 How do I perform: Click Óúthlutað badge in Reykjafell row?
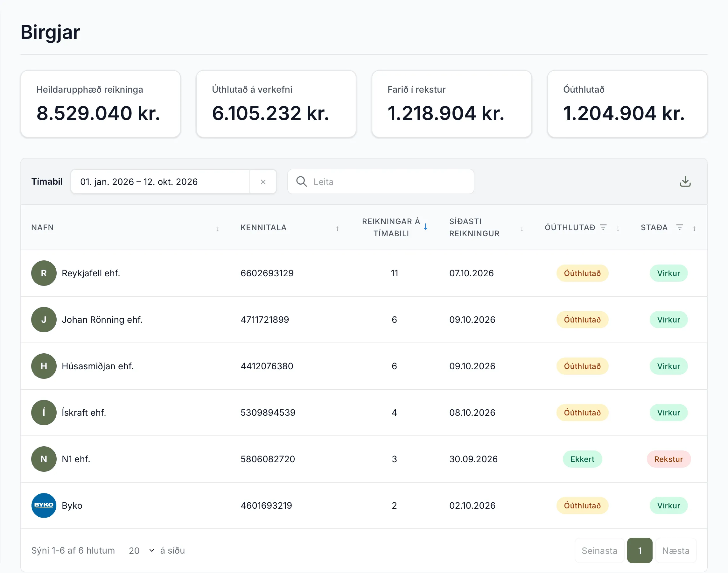pyautogui.click(x=582, y=273)
